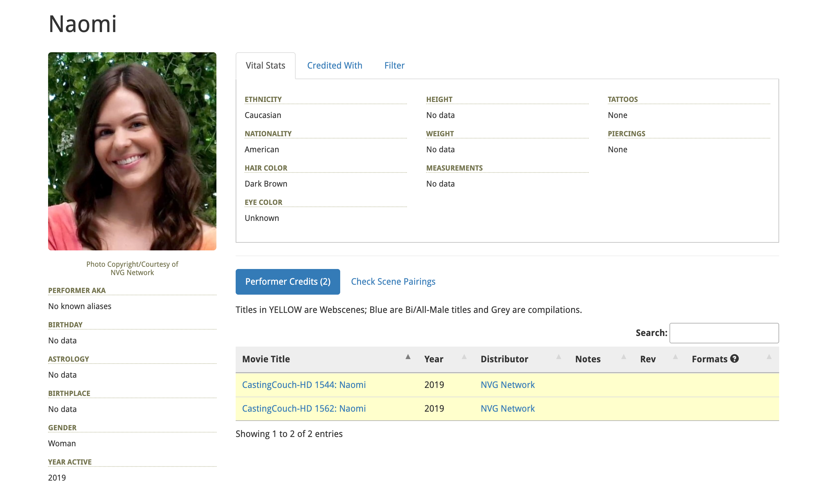This screenshot has height=504, width=833.
Task: Click the Formats help question-mark icon
Action: click(x=734, y=359)
